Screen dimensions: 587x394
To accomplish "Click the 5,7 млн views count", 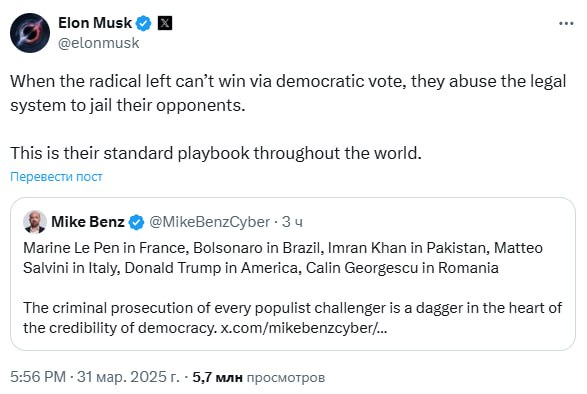I will pyautogui.click(x=218, y=377).
